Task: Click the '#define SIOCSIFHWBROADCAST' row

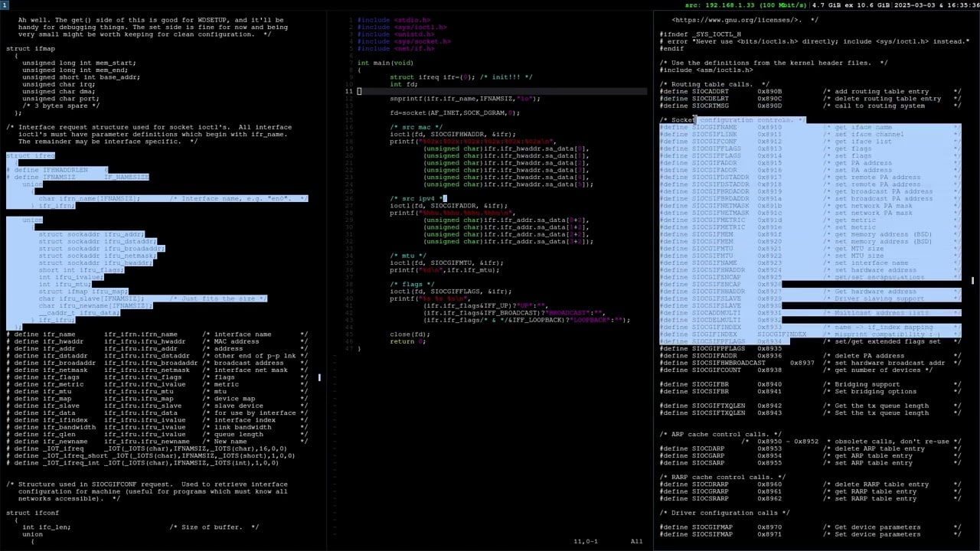Action: [810, 363]
